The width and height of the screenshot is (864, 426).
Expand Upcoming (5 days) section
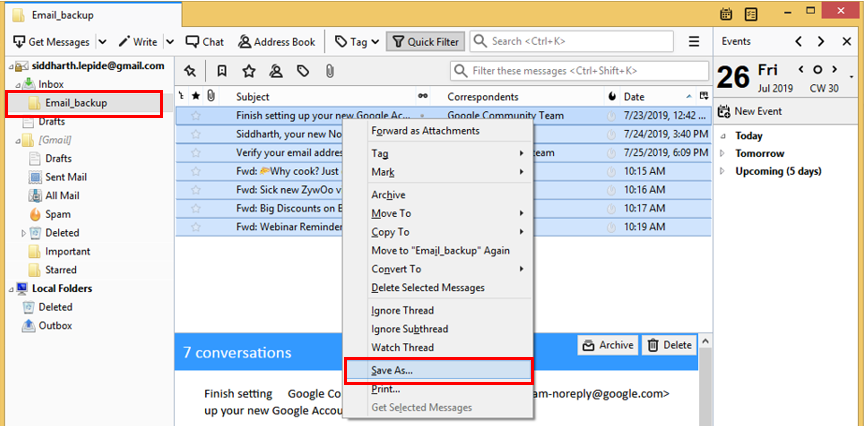coord(723,172)
